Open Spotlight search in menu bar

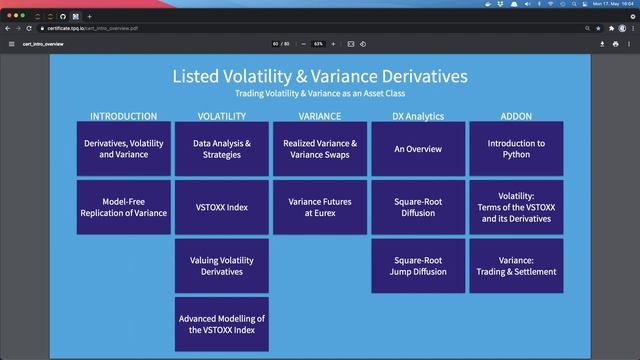[574, 4]
